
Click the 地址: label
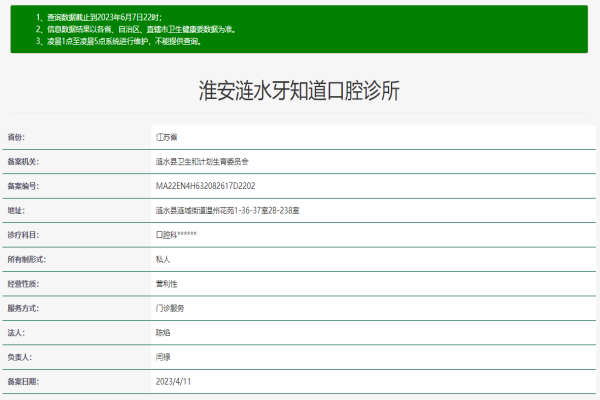[x=16, y=211]
